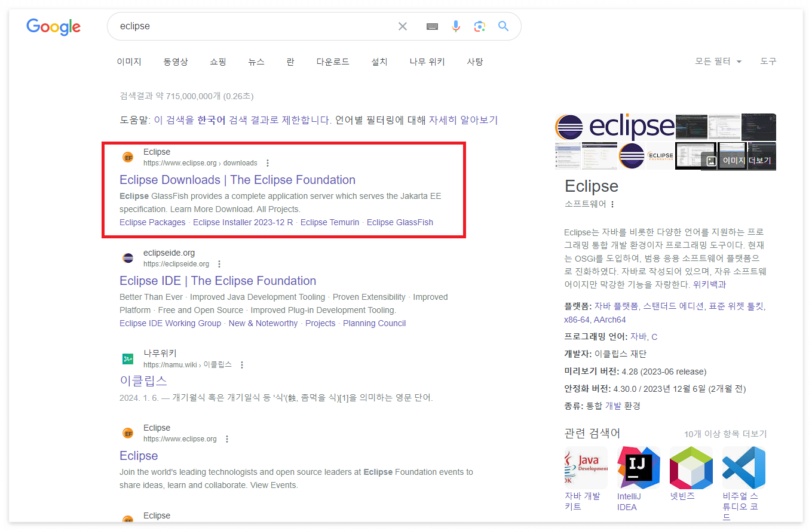
Task: Click Eclipse Installer 2023-12 R sitelink
Action: coord(243,222)
